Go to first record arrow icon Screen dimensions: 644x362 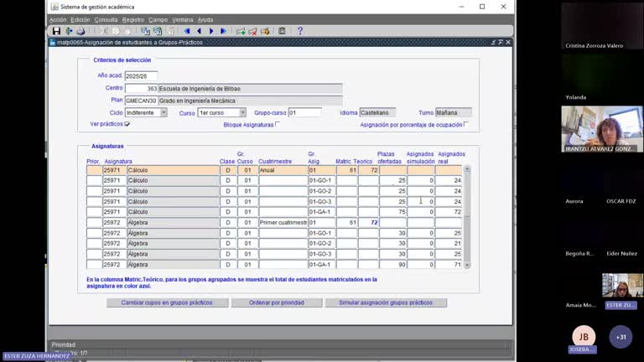tap(187, 31)
